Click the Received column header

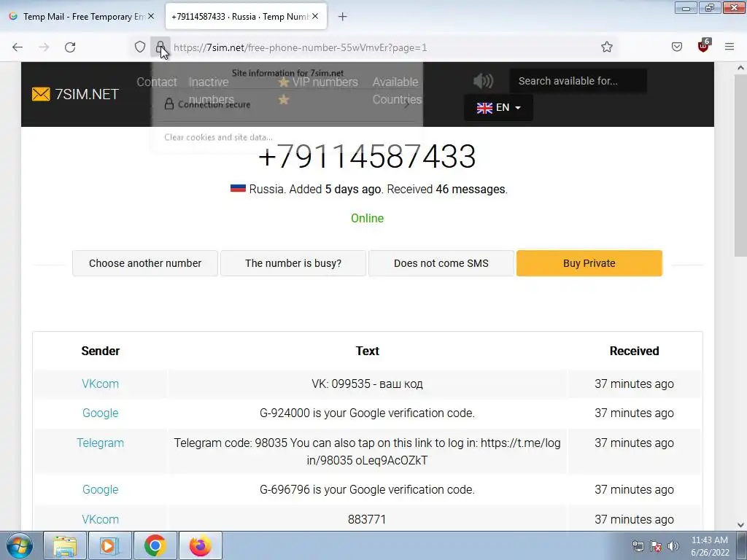click(634, 351)
